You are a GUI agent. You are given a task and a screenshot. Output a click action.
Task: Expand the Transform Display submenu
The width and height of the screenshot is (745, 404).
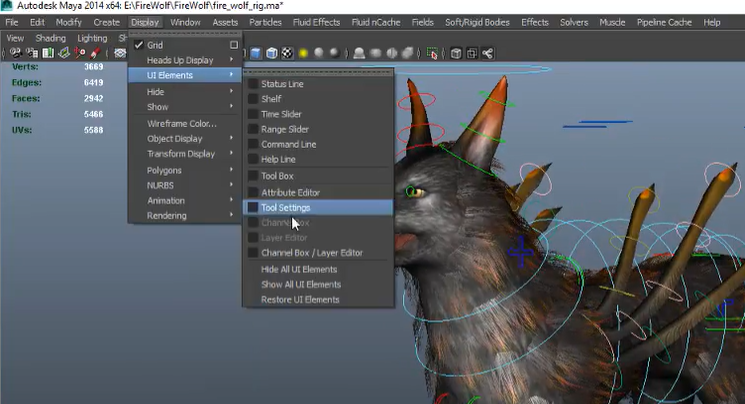pos(185,154)
